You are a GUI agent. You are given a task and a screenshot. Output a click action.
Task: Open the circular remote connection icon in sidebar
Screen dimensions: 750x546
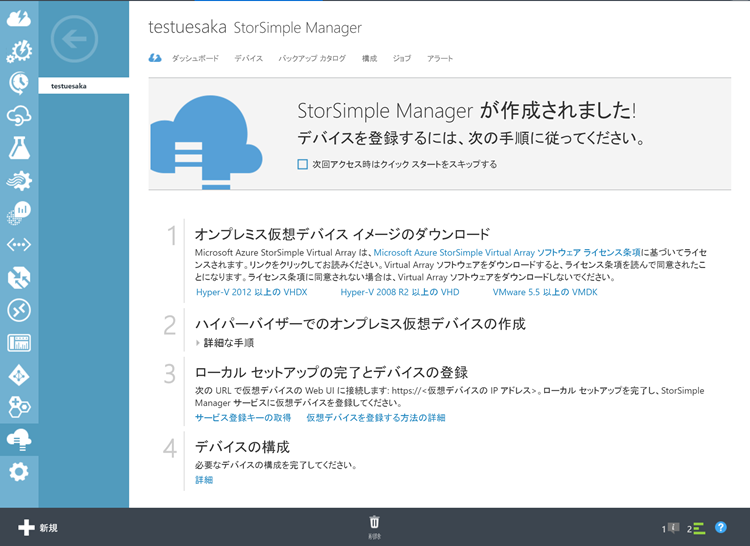click(x=19, y=310)
